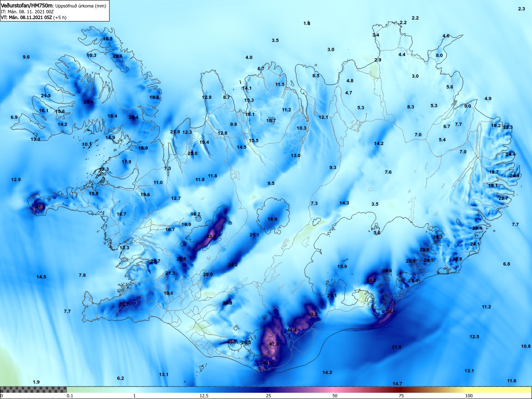Viewport: 532px width, 399px height.
Task: Click the 25.4 precipitation value
Action: pyautogui.click(x=133, y=118)
